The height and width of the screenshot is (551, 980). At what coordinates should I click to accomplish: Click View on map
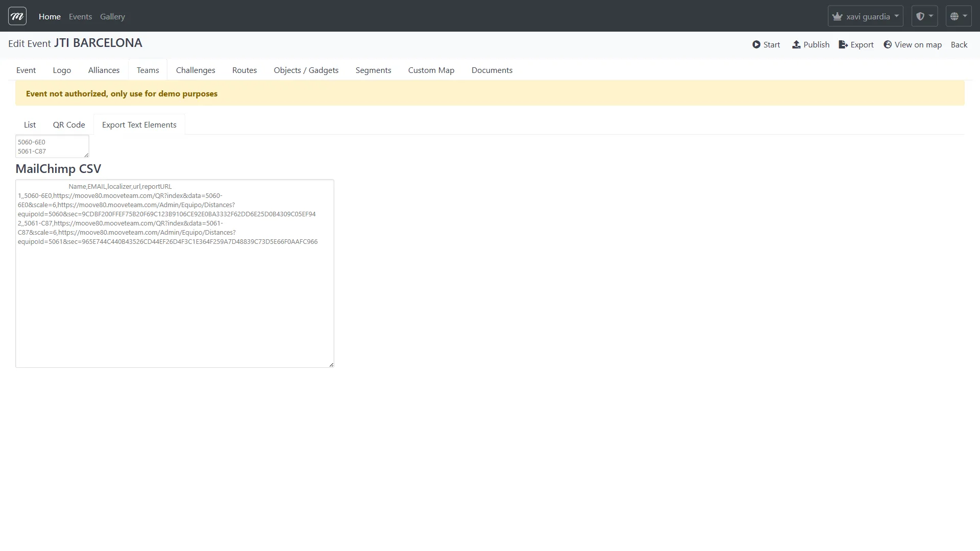pyautogui.click(x=917, y=44)
